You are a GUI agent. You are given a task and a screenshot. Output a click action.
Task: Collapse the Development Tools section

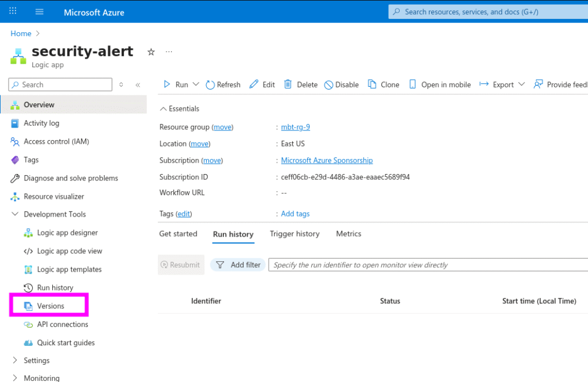click(x=15, y=214)
